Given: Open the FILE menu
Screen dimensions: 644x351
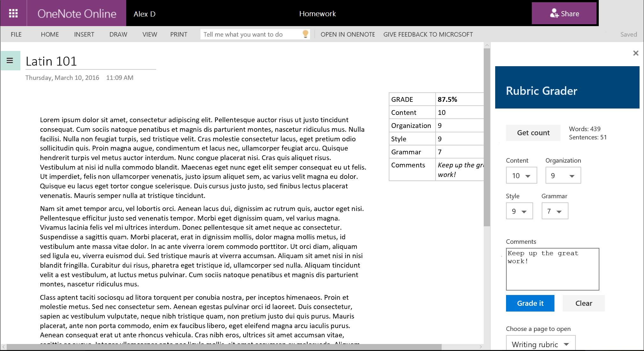Looking at the screenshot, I should point(16,34).
